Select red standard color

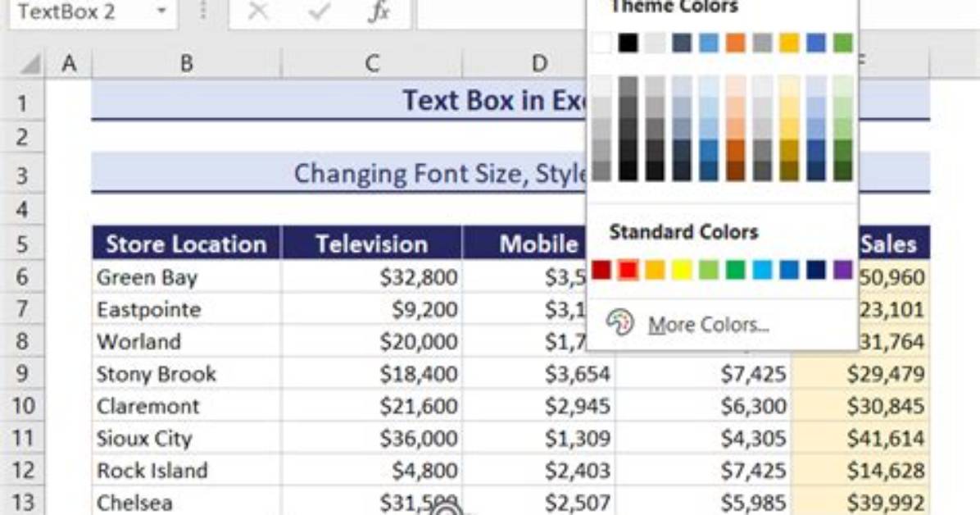pyautogui.click(x=628, y=270)
